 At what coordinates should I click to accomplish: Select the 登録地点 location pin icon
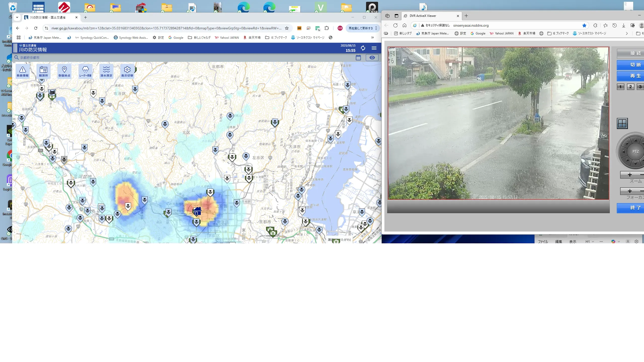click(64, 71)
